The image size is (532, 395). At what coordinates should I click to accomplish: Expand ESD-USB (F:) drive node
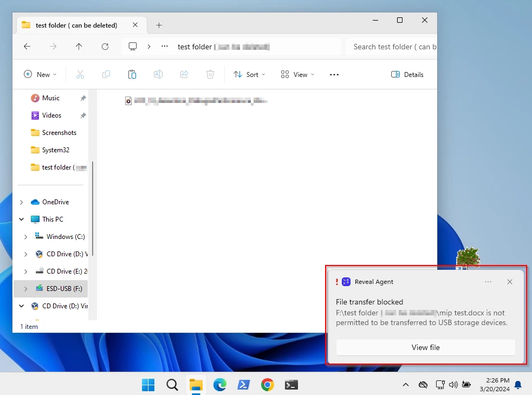[x=26, y=289]
